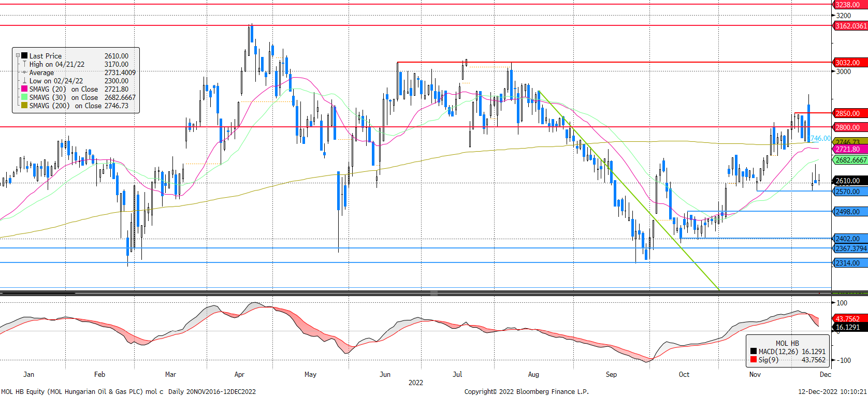Image resolution: width=868 pixels, height=396 pixels.
Task: Click the Low value 2300.00 in legend
Action: tap(117, 81)
